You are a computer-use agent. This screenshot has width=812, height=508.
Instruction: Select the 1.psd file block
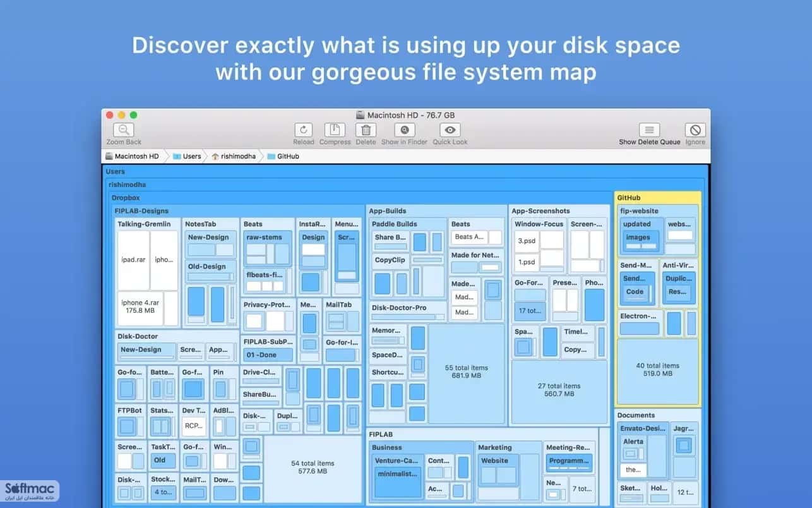pos(526,262)
